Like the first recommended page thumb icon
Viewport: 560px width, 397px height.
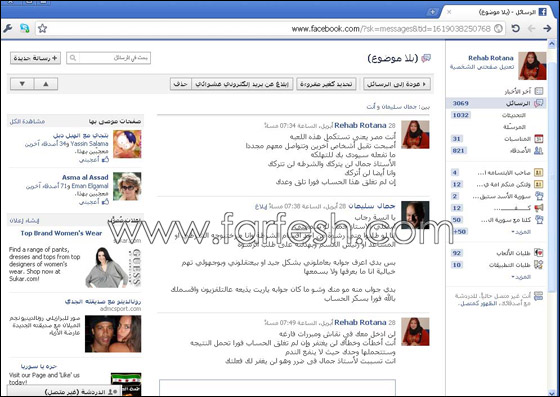pyautogui.click(x=105, y=160)
